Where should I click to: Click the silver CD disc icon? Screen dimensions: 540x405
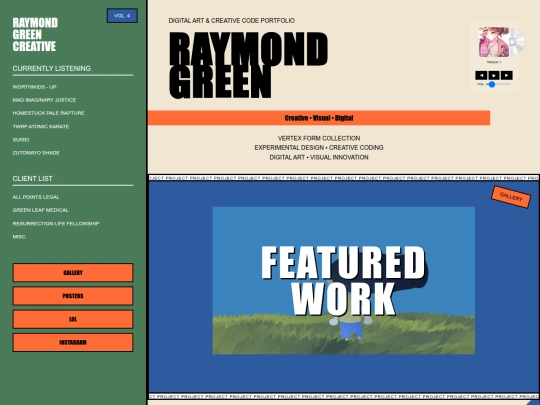(517, 42)
